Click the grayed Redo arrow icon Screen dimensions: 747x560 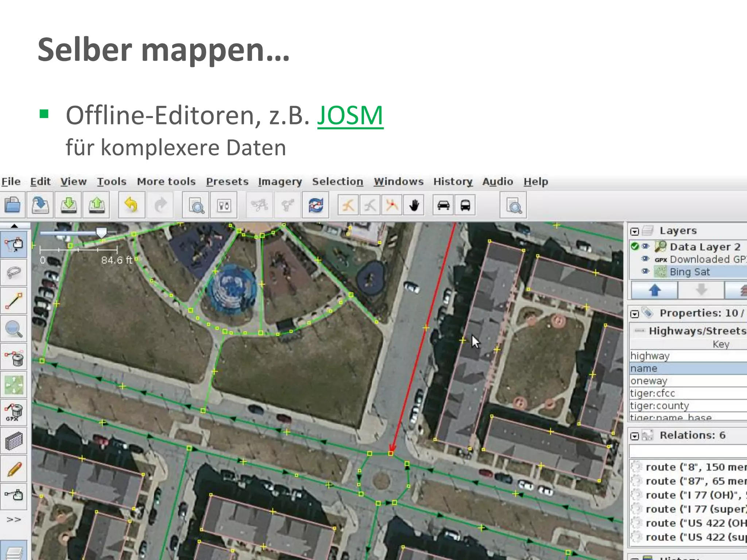(x=160, y=205)
